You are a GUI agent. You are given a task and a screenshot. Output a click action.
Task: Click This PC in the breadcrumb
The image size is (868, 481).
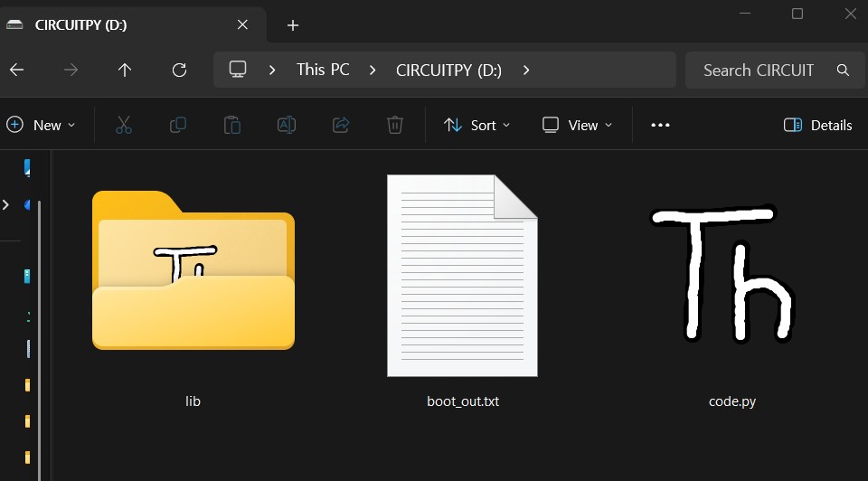(323, 70)
